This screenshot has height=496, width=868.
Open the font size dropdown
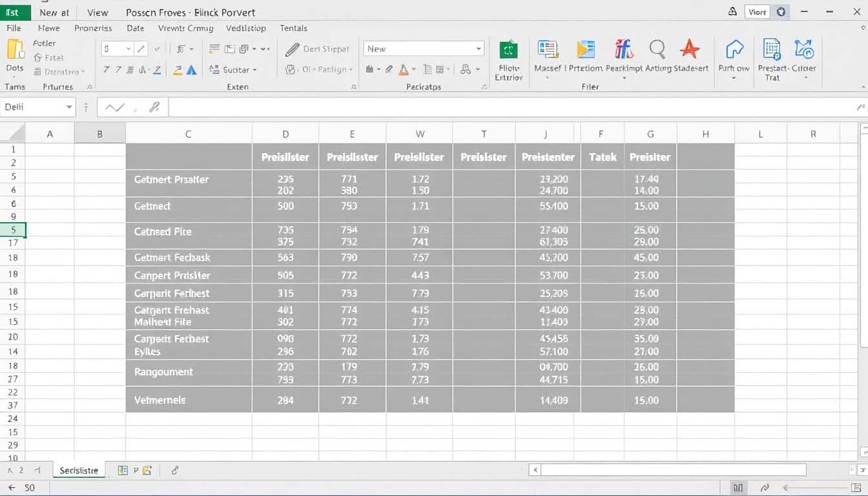tap(129, 49)
